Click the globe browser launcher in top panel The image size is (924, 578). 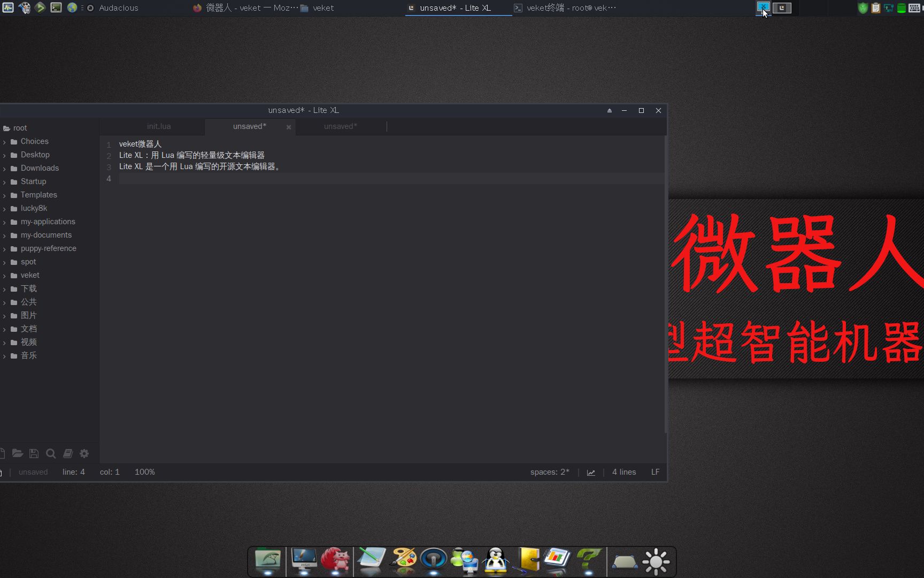pyautogui.click(x=72, y=7)
